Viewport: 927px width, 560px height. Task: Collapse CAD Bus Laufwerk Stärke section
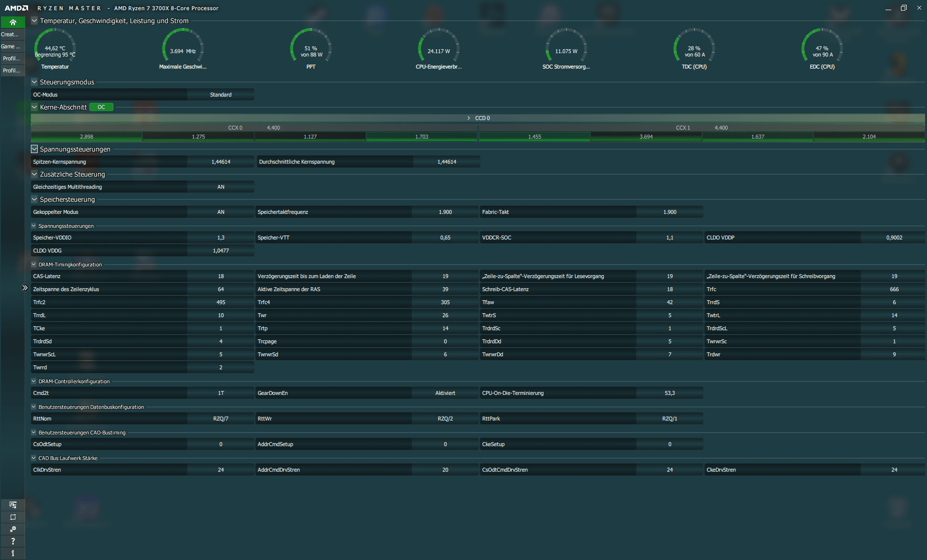click(x=34, y=458)
